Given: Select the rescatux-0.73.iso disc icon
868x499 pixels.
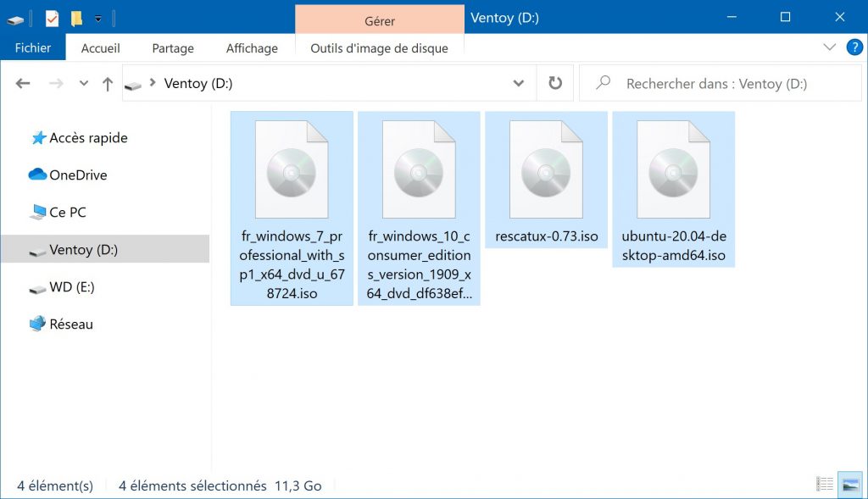Looking at the screenshot, I should pos(547,169).
